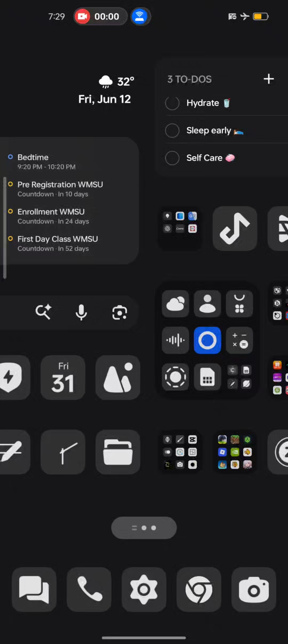Tap the blue hotspot status icon
The height and width of the screenshot is (644, 288).
pos(139,16)
